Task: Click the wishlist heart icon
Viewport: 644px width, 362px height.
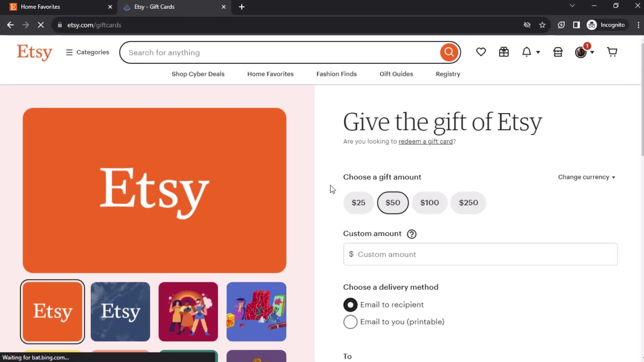Action: [481, 52]
